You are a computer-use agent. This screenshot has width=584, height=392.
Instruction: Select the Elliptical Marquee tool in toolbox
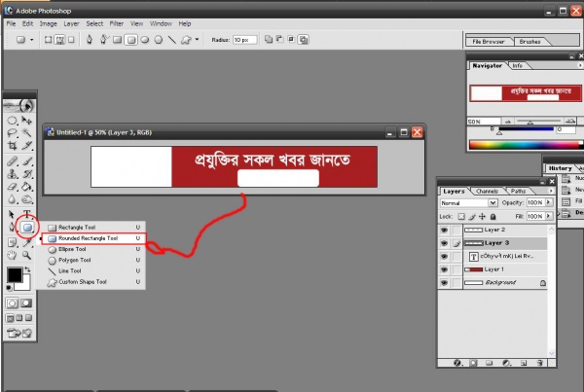[12, 121]
